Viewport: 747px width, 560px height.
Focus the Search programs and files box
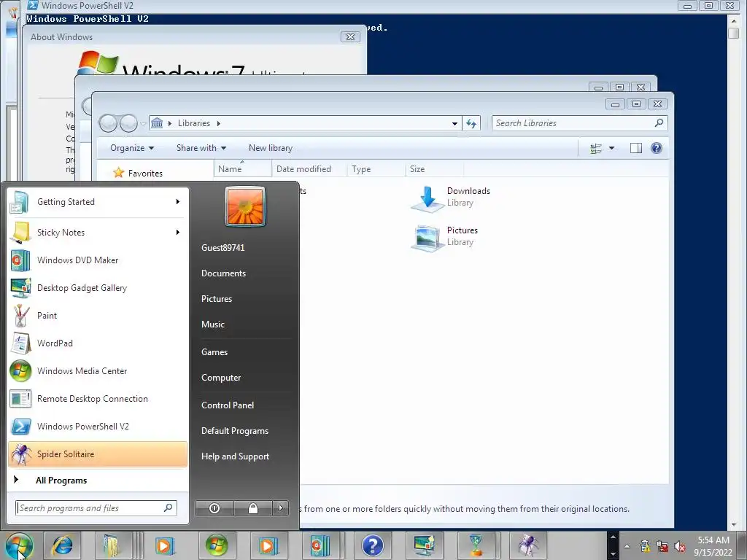point(96,508)
